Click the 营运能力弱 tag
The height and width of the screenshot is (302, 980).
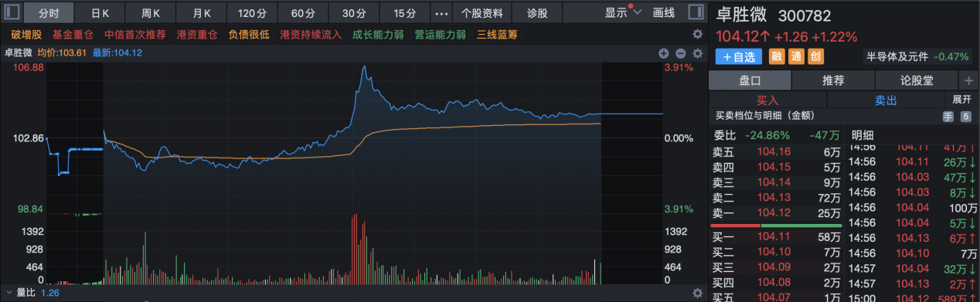coord(441,35)
